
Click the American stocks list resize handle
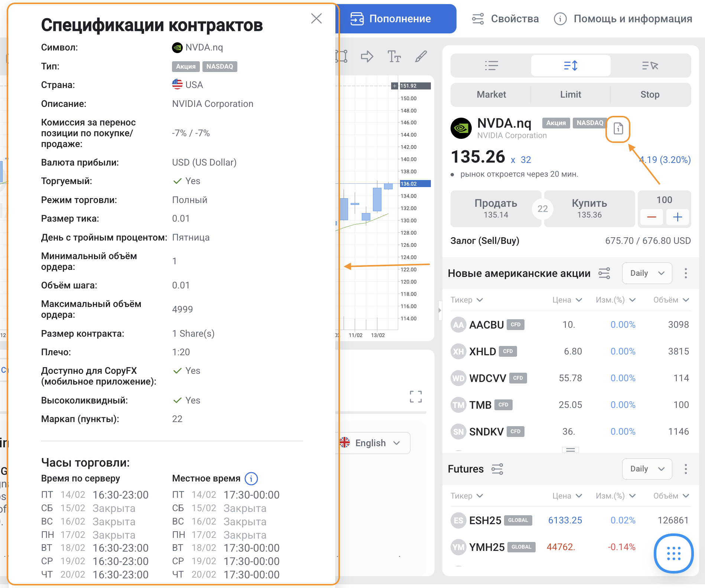point(571,450)
